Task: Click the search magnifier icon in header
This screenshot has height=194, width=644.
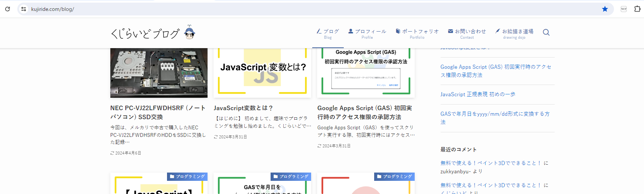Action: tap(546, 33)
